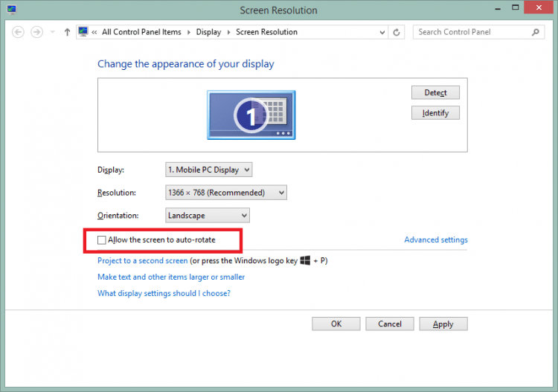Expand the Resolution dropdown
Image resolution: width=558 pixels, height=392 pixels.
[x=225, y=193]
